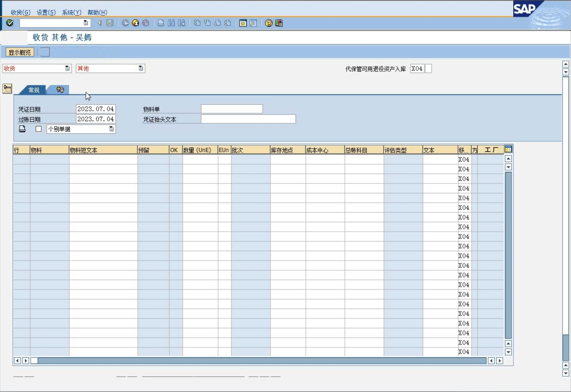Open the 系统(Y) menu
Viewport: 571px width, 392px height.
[71, 12]
